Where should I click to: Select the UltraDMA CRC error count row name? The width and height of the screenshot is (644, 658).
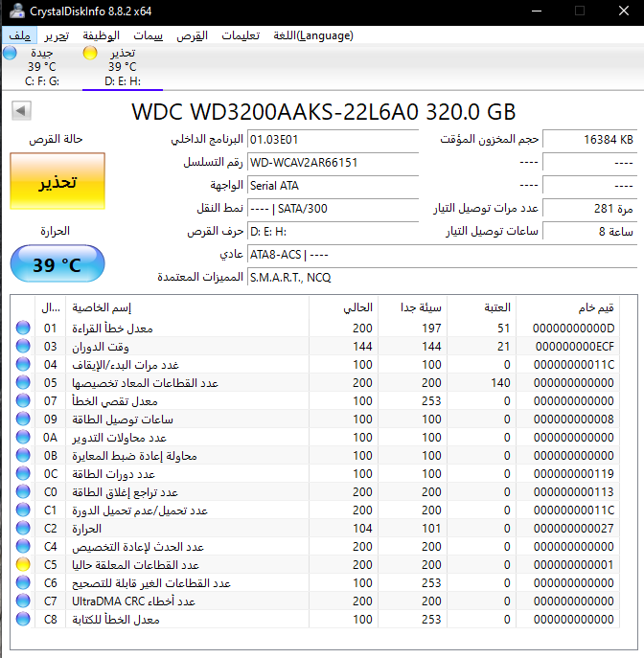(133, 601)
